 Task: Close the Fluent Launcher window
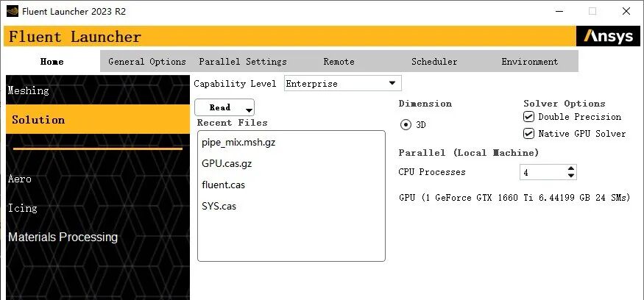point(626,11)
